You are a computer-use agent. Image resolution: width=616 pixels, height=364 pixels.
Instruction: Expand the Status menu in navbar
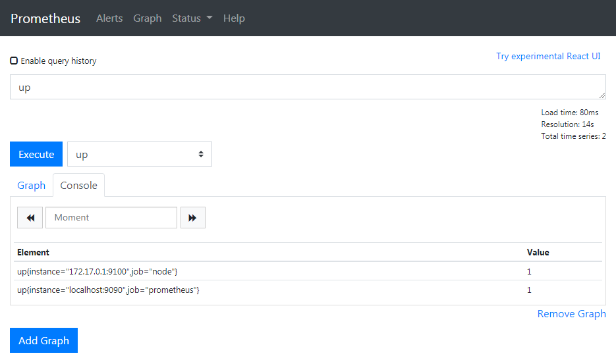pos(192,18)
